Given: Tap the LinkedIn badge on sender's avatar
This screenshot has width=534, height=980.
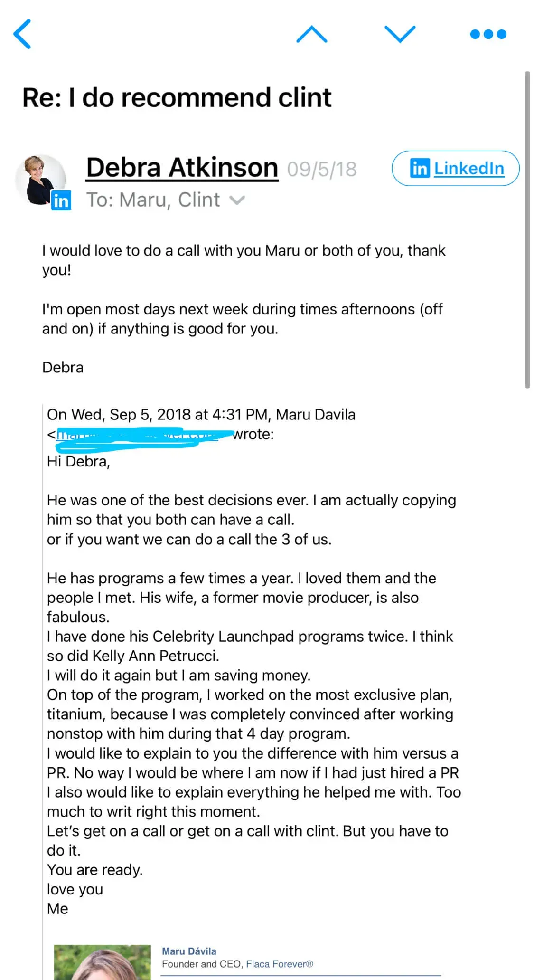Looking at the screenshot, I should click(x=61, y=200).
